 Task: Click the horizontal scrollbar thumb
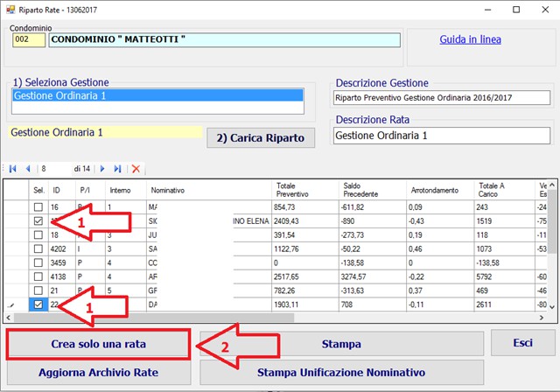tap(154, 318)
